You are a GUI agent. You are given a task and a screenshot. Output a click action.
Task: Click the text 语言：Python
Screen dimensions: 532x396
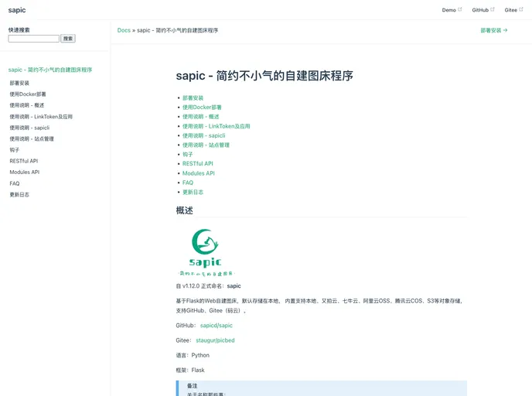[x=193, y=355]
